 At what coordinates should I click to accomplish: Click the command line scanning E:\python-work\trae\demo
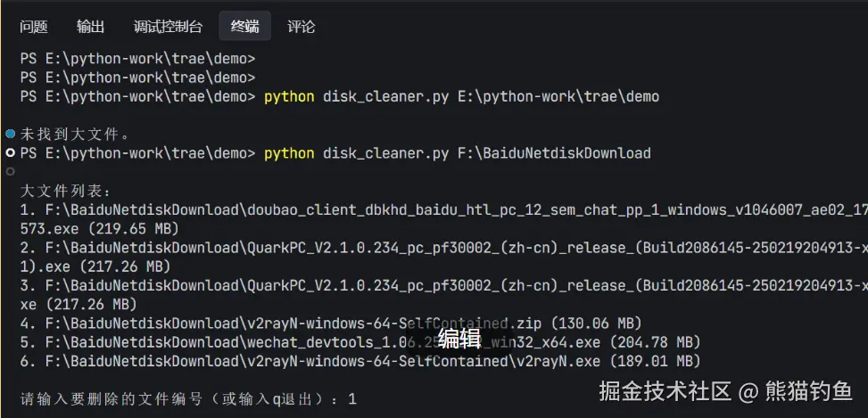tap(339, 97)
